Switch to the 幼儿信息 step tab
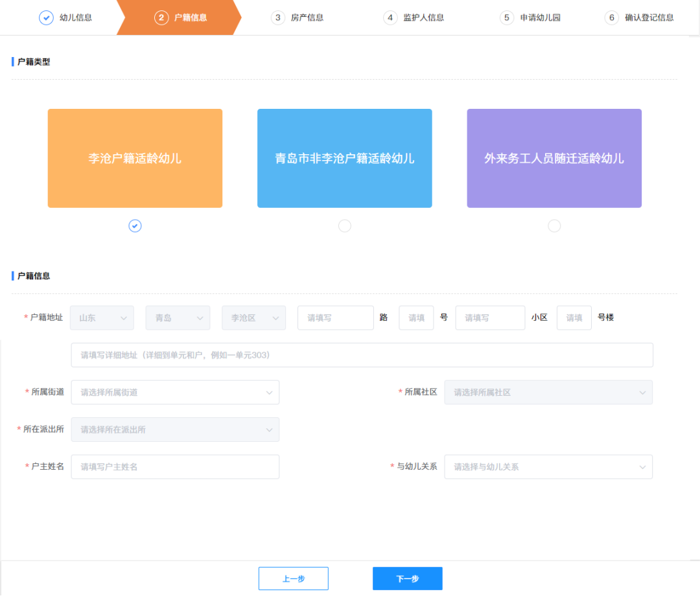 tap(76, 17)
